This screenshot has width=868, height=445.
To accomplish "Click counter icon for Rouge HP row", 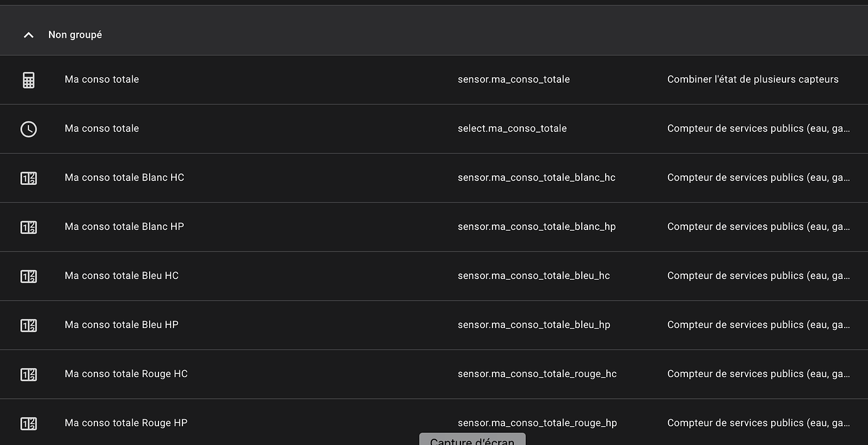I will click(x=28, y=423).
